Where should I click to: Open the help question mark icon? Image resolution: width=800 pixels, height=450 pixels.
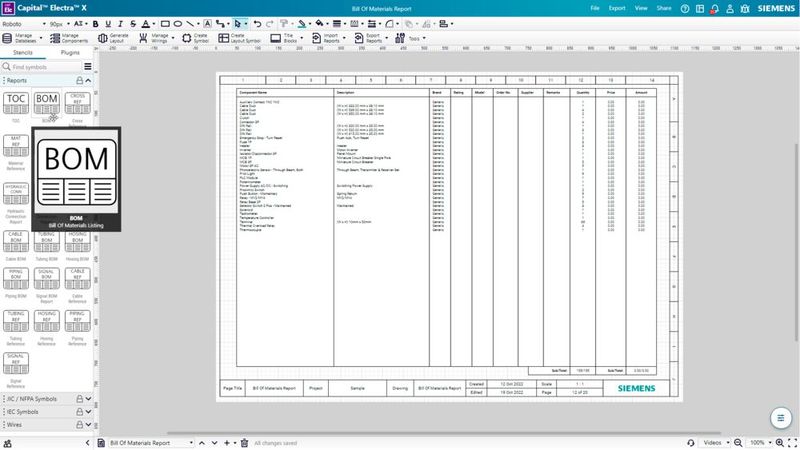[685, 9]
